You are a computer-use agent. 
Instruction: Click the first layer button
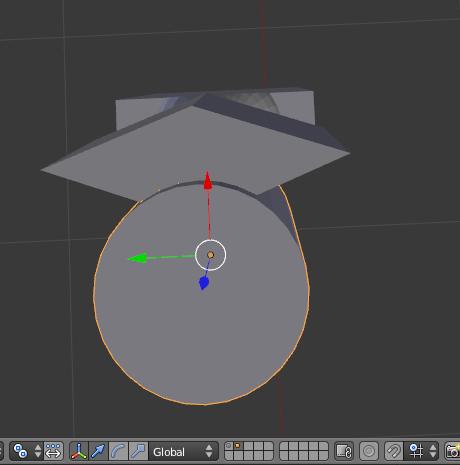click(x=229, y=446)
